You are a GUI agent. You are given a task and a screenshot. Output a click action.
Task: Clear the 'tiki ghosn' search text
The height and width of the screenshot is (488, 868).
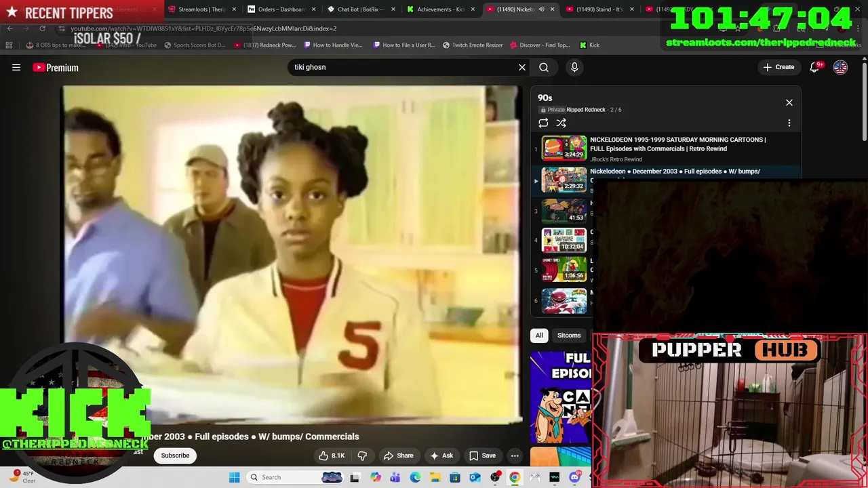pos(522,67)
